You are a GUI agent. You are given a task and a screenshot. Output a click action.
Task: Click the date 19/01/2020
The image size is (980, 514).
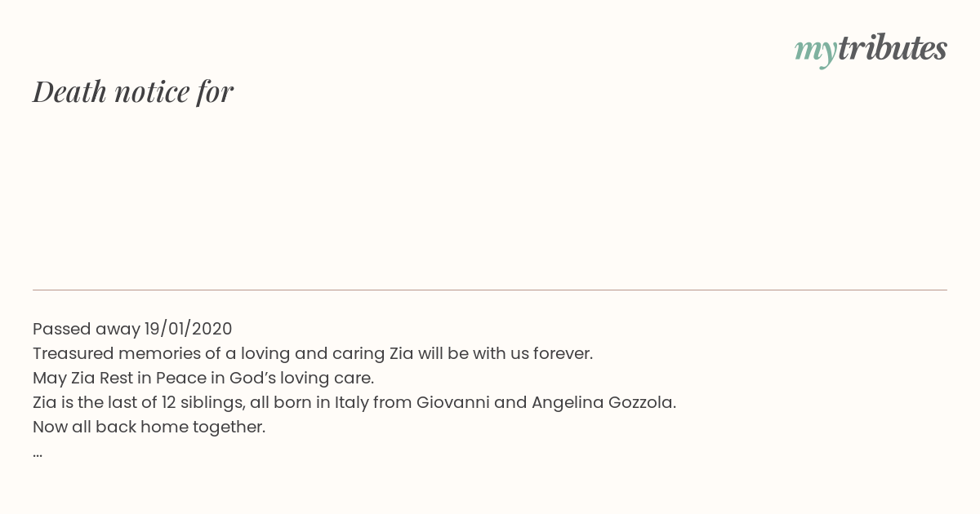(x=189, y=329)
